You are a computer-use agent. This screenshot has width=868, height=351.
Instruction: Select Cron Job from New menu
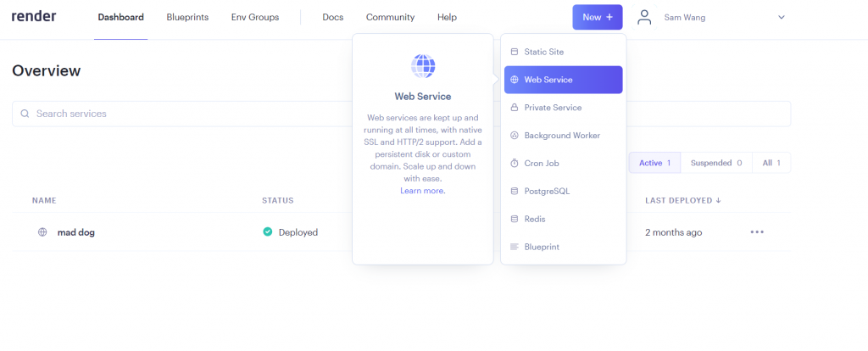pyautogui.click(x=564, y=164)
